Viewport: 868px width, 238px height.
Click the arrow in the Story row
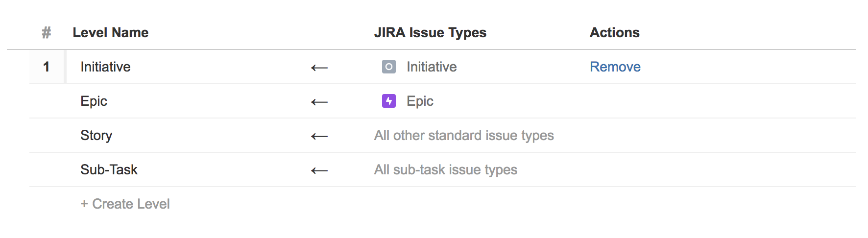pos(319,136)
